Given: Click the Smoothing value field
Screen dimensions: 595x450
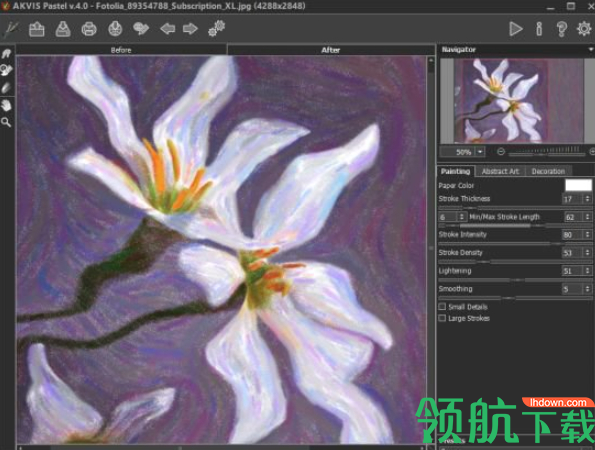Looking at the screenshot, I should click(x=572, y=289).
